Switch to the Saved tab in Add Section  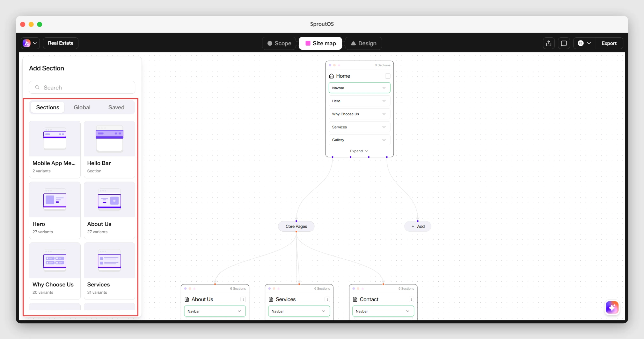[116, 107]
